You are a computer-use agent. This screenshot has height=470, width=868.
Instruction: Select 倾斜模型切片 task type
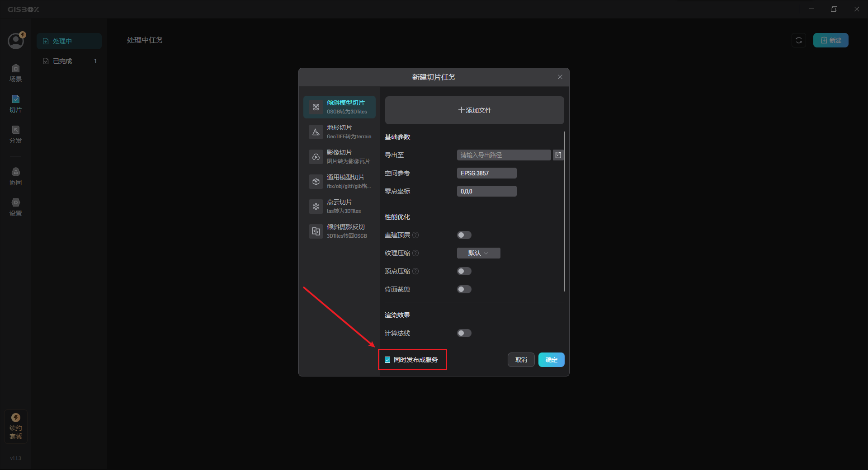pyautogui.click(x=340, y=107)
